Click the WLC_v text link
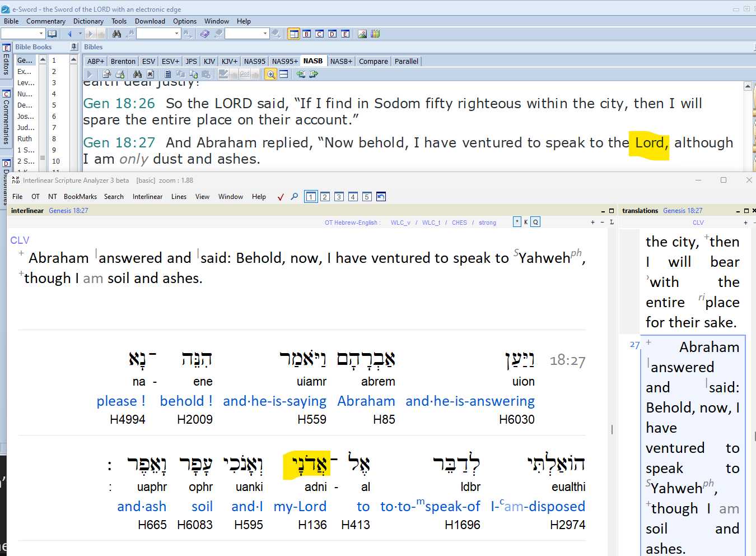The image size is (756, 556). 400,223
